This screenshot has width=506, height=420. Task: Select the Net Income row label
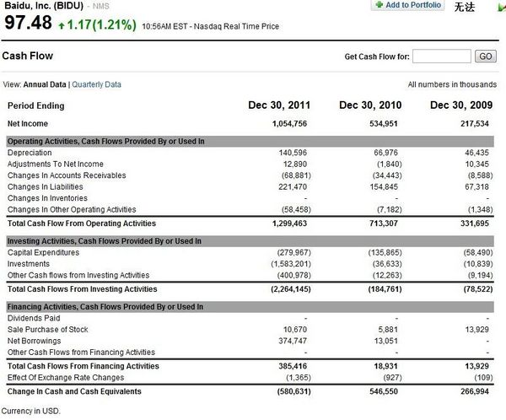pyautogui.click(x=28, y=124)
